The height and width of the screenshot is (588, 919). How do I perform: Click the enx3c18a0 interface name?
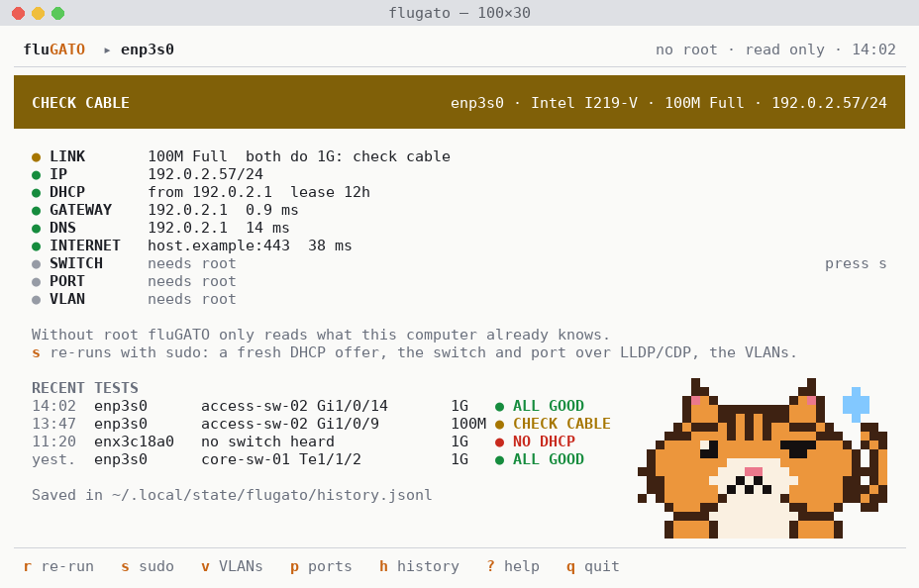pyautogui.click(x=135, y=441)
